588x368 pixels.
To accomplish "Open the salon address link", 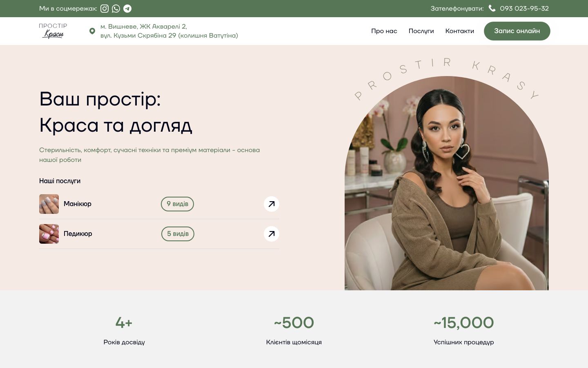I will click(x=169, y=31).
